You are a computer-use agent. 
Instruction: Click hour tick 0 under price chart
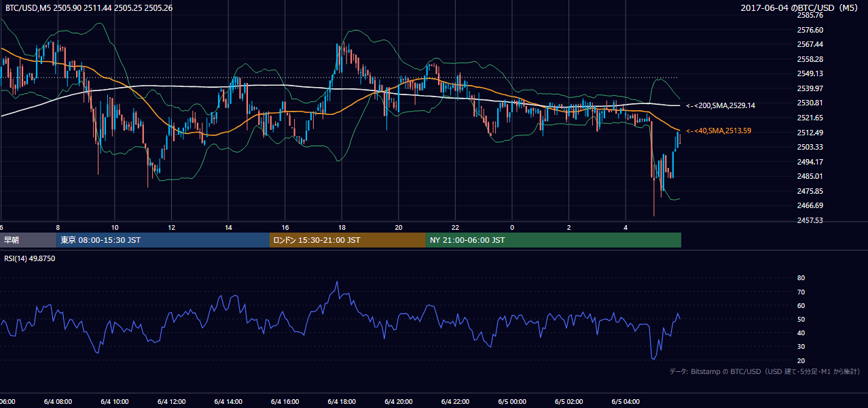coord(512,227)
